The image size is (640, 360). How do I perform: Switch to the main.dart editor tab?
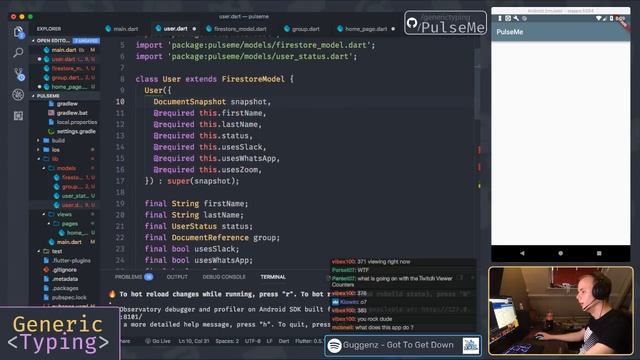point(122,29)
